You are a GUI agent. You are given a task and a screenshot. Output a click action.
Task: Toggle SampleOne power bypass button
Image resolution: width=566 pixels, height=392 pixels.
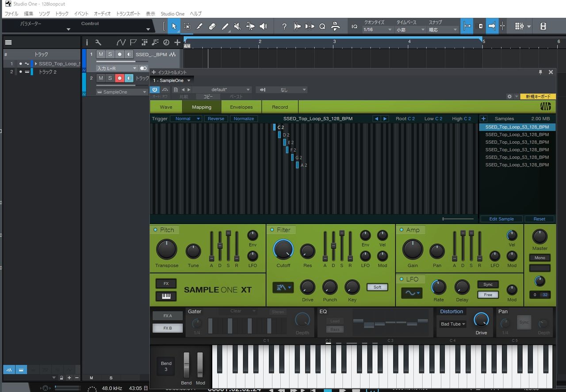pos(155,90)
